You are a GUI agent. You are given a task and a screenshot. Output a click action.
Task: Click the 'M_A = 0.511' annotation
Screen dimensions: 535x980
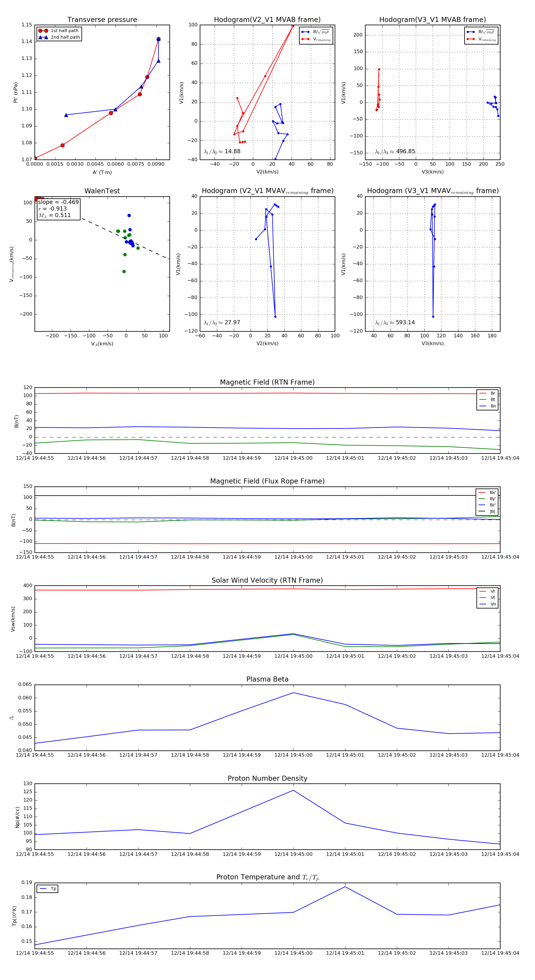[54, 215]
